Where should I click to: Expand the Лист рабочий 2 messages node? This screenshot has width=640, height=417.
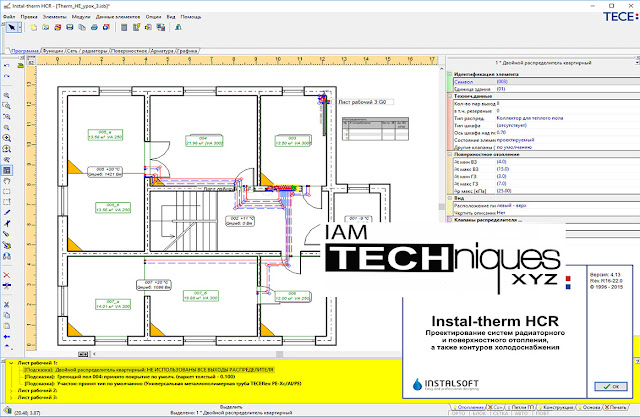click(11, 390)
